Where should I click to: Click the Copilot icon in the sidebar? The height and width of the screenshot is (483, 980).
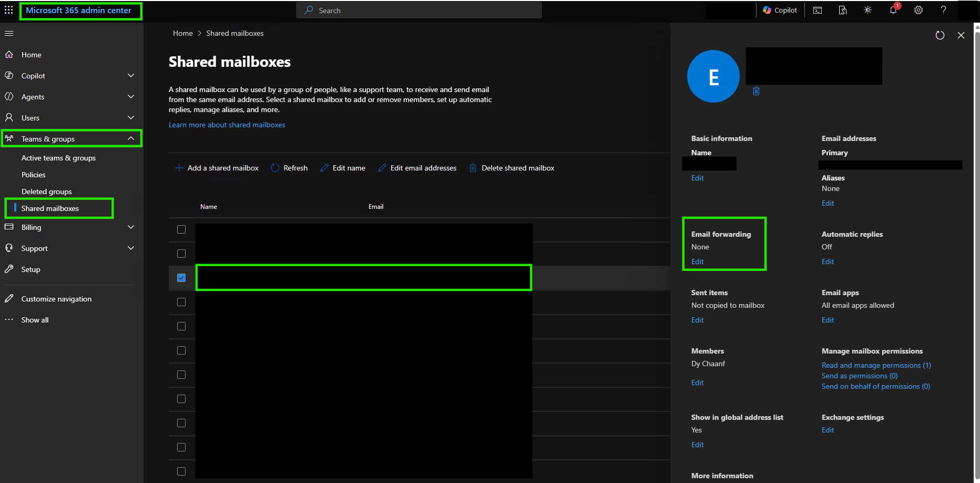click(x=9, y=75)
